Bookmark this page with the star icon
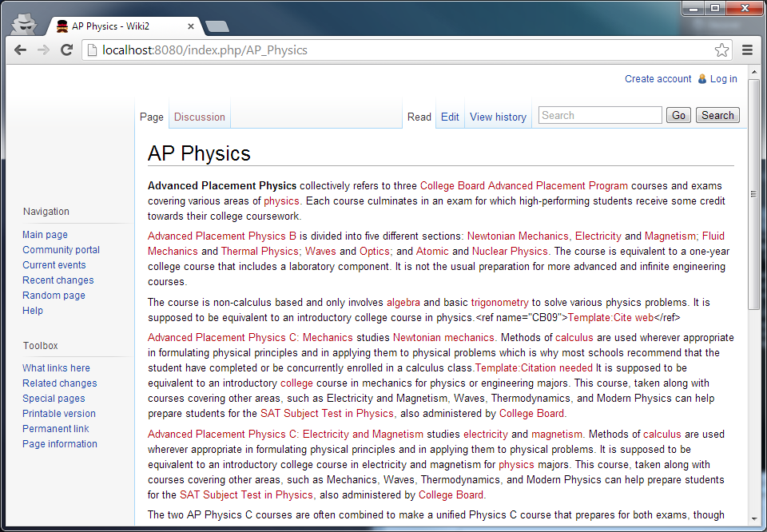This screenshot has width=767, height=532. coord(721,50)
